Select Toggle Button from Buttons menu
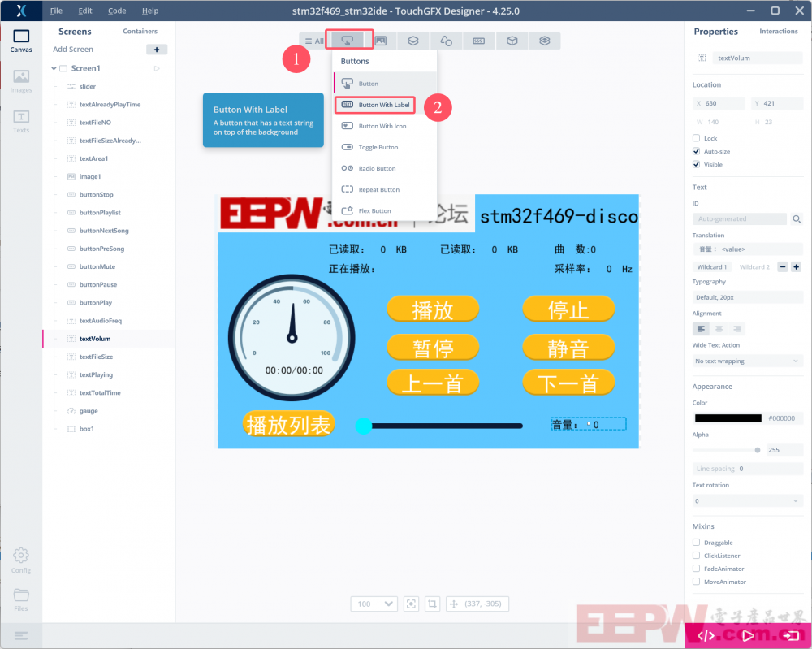The height and width of the screenshot is (649, 812). (385, 147)
